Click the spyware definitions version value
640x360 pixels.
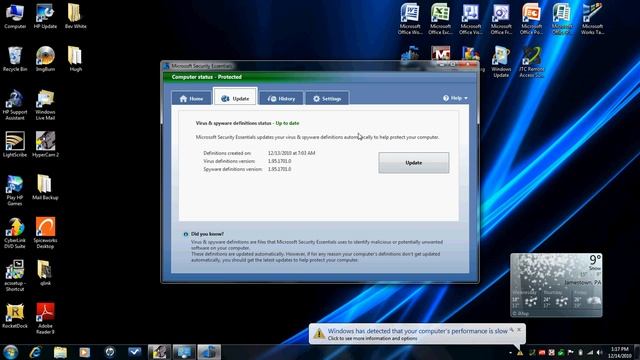pos(280,169)
